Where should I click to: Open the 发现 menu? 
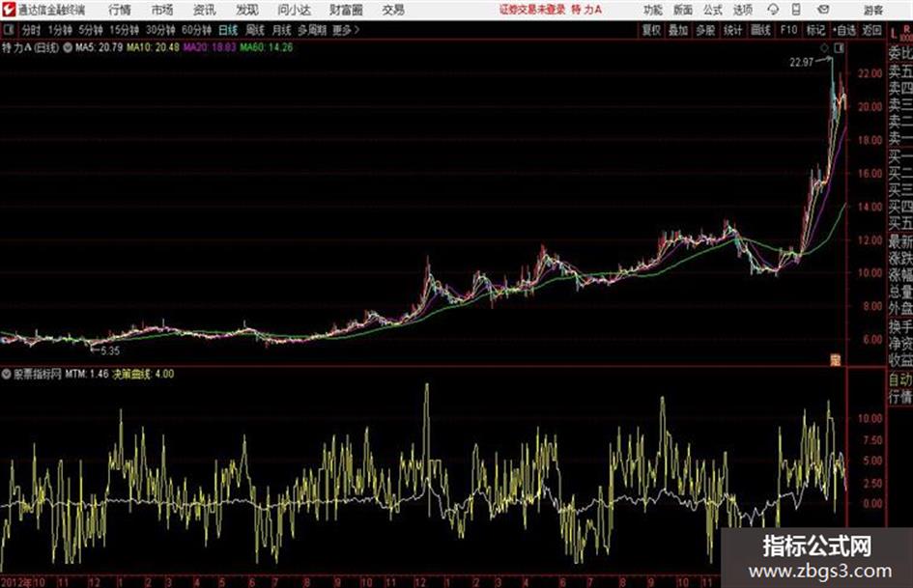pyautogui.click(x=247, y=10)
